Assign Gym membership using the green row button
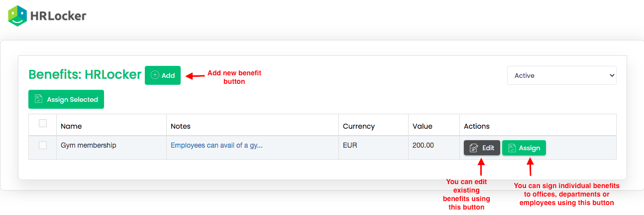Viewport: 644px width, 215px height. click(524, 148)
